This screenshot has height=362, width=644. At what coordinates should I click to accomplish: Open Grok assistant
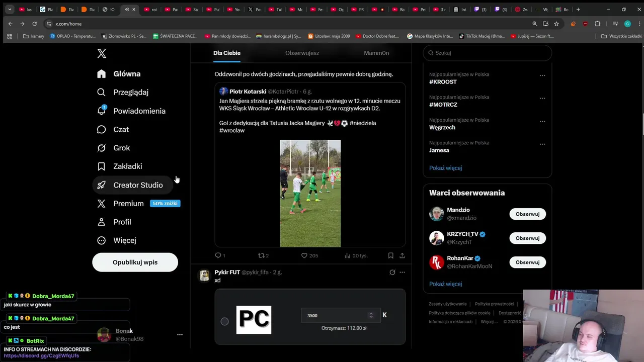coord(114,148)
